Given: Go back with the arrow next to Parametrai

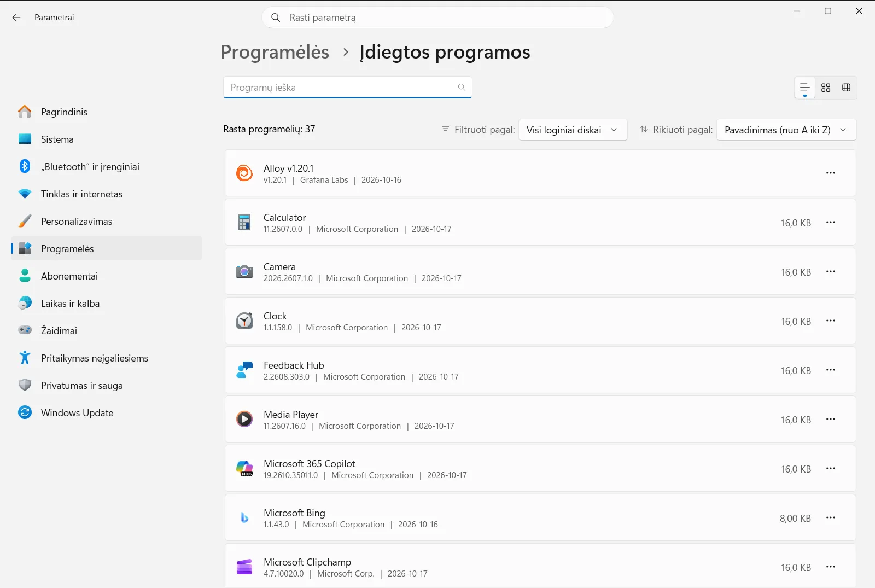Looking at the screenshot, I should (16, 18).
